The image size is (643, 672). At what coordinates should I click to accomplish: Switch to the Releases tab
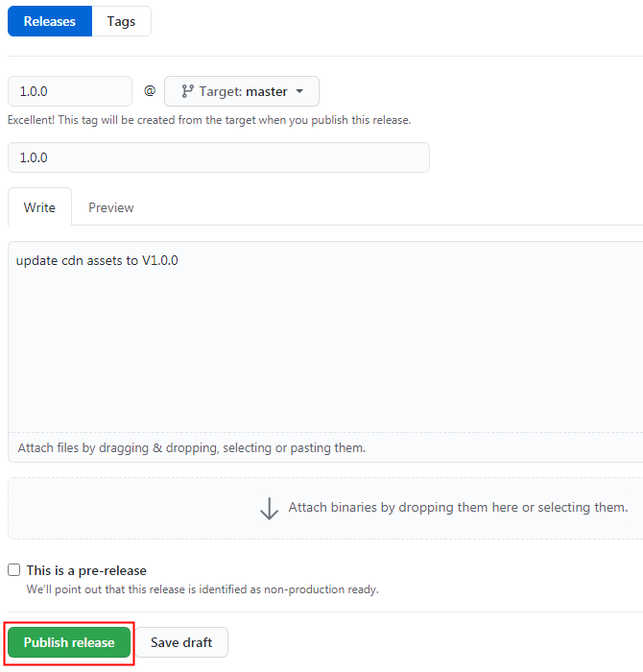50,21
